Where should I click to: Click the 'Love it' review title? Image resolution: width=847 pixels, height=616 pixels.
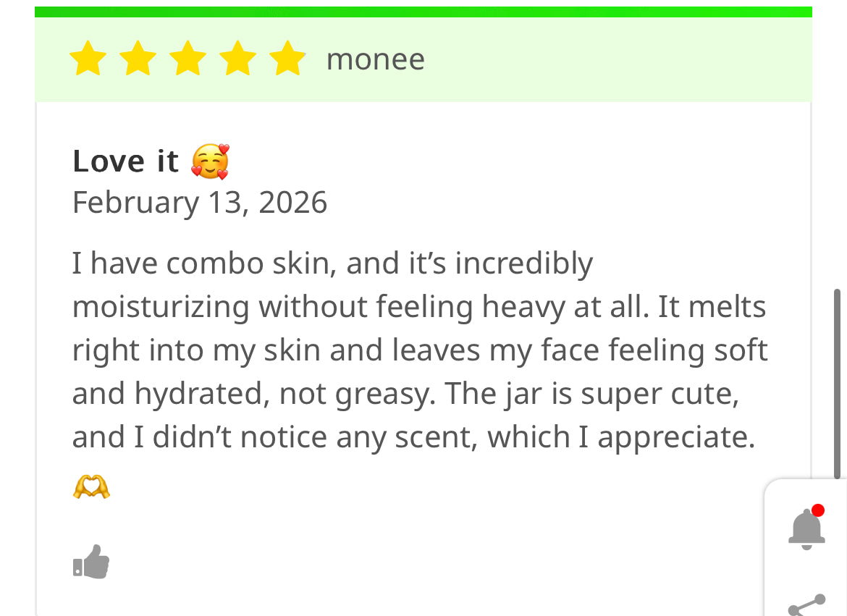(125, 161)
